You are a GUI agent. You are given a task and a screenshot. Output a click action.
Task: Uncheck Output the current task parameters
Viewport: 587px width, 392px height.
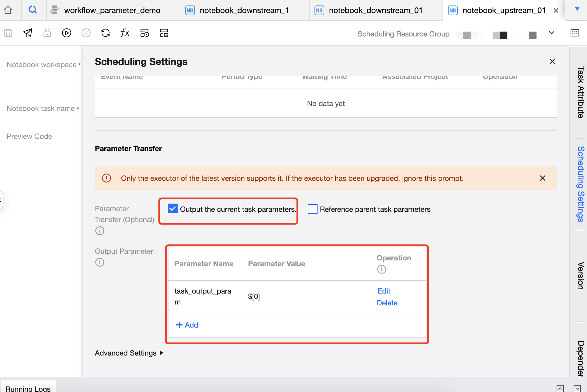pos(173,209)
